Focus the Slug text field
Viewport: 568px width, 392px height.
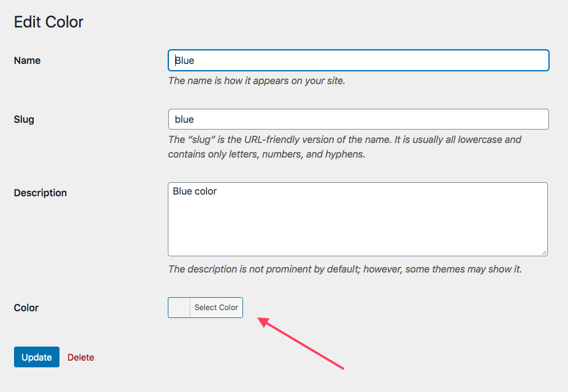(358, 119)
